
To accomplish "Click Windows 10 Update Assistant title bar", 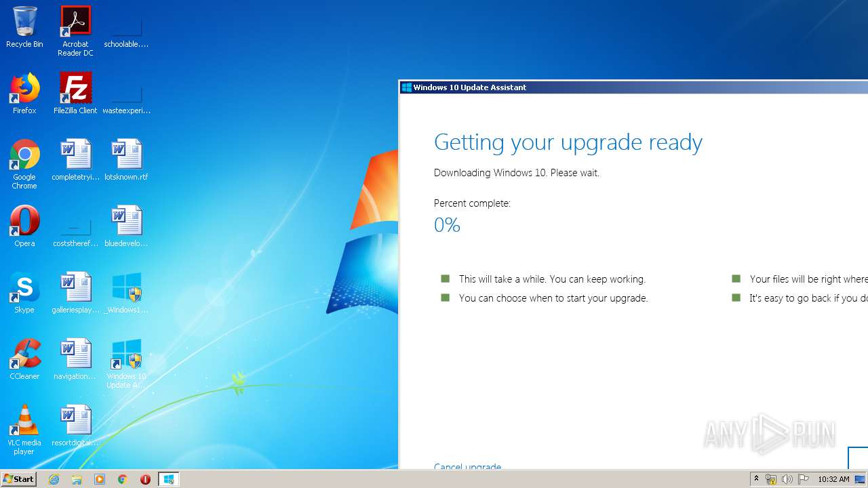I will coord(633,87).
